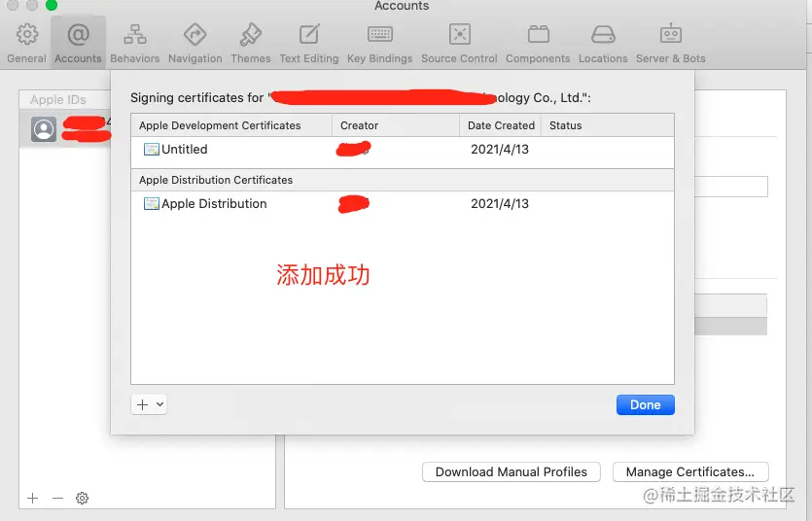Screen dimensions: 812x521
Task: Select the Apple Distribution certificate row
Action: tap(403, 204)
